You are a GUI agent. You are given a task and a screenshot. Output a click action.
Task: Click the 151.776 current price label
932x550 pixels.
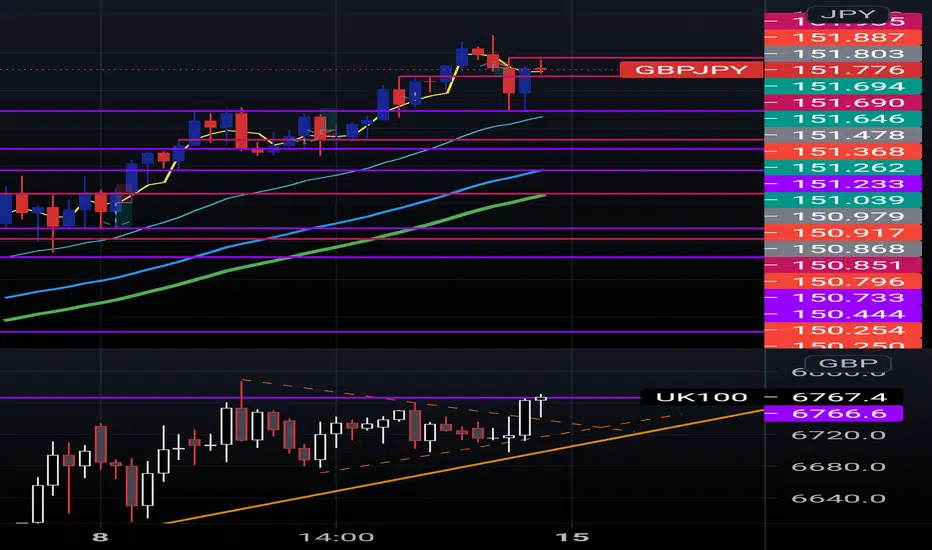(843, 70)
